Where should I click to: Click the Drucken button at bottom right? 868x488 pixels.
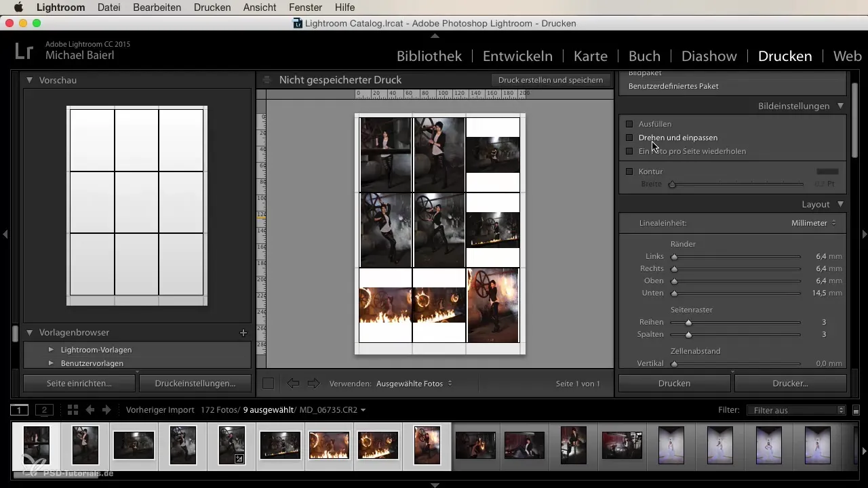pos(674,384)
